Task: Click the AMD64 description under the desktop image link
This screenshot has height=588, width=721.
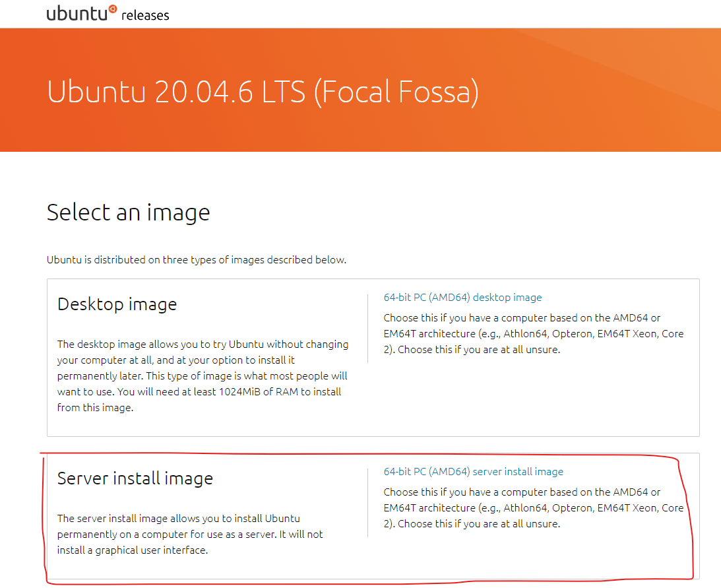Action: coord(534,333)
